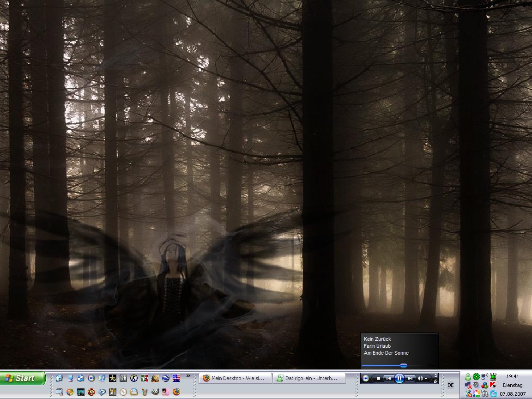Screen dimensions: 532x399
Task: Go back to the previous track
Action: point(388,379)
